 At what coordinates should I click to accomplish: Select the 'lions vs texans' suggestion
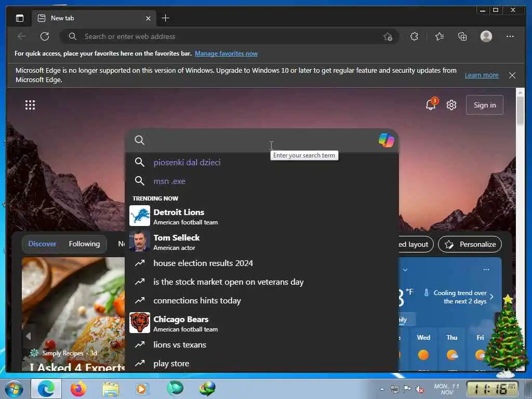click(x=262, y=345)
